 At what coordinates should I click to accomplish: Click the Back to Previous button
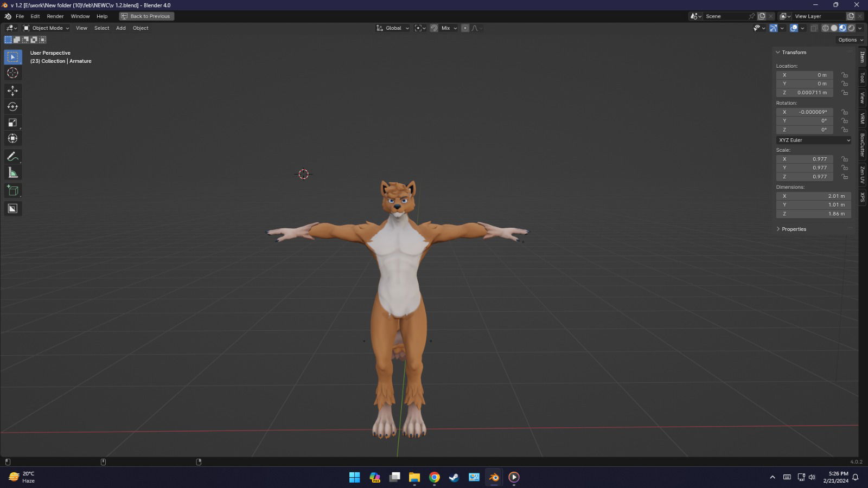point(146,16)
